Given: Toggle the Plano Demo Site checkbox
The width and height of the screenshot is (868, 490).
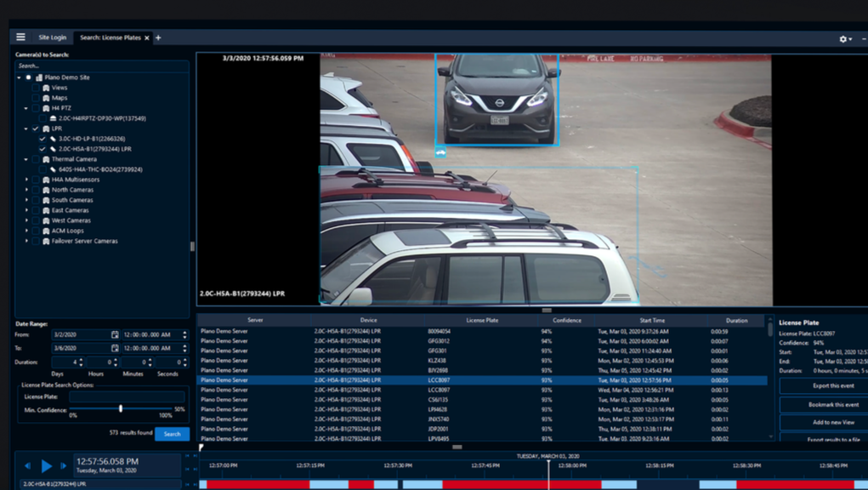Looking at the screenshot, I should [29, 77].
